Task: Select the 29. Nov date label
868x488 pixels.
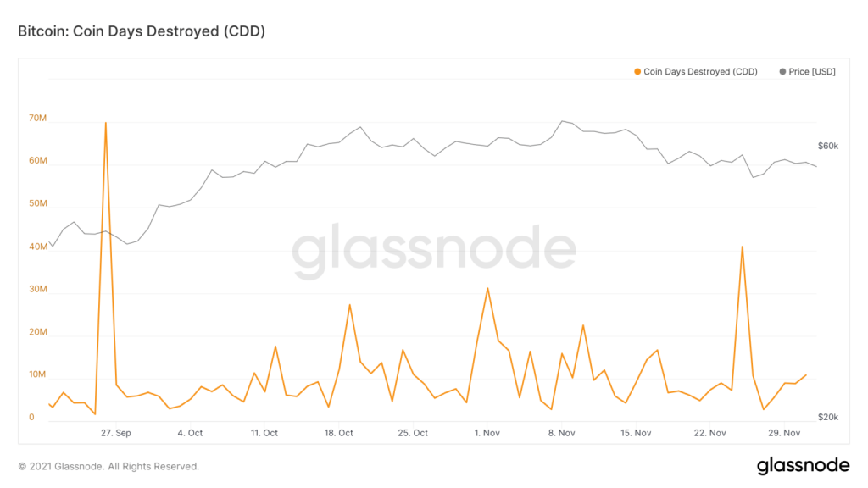Action: [x=784, y=433]
